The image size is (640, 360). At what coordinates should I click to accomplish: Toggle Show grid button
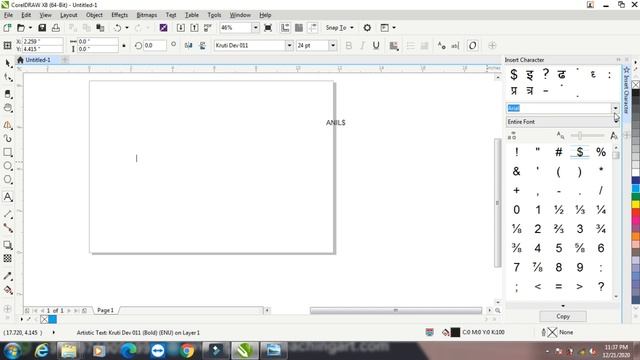point(299,28)
